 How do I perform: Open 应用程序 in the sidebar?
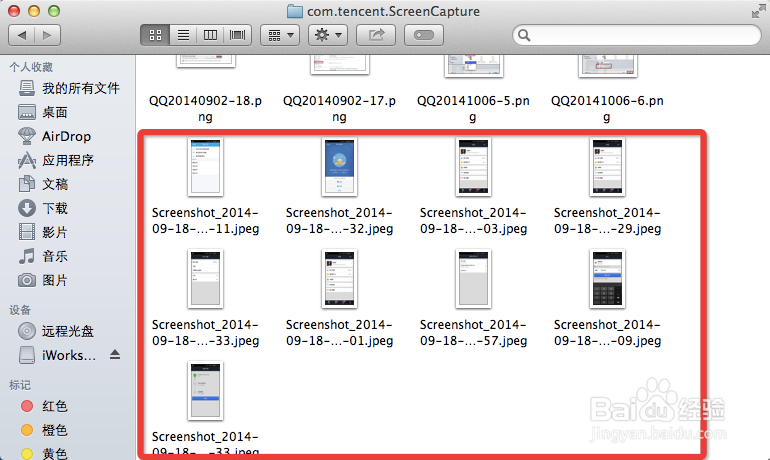coord(55,161)
